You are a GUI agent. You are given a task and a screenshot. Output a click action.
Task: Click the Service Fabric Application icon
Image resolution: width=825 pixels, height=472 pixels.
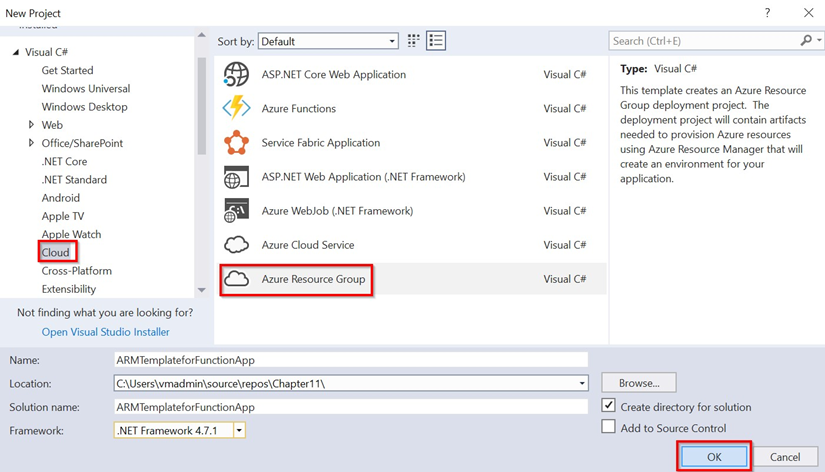tap(236, 143)
